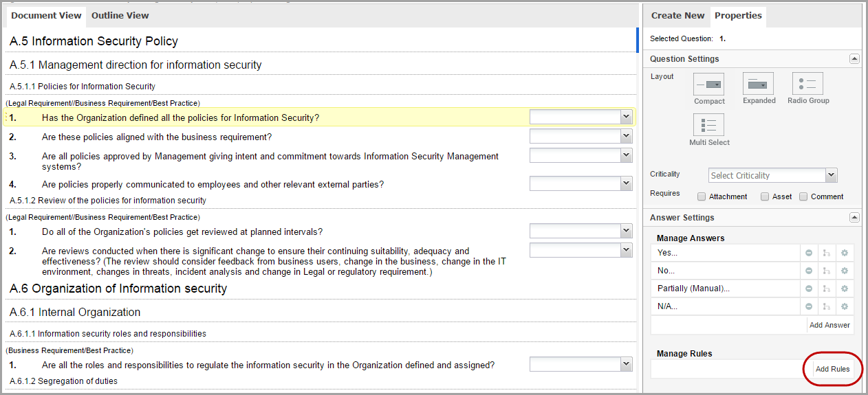868x395 pixels.
Task: Choose the Expanded layout icon
Action: coord(758,84)
